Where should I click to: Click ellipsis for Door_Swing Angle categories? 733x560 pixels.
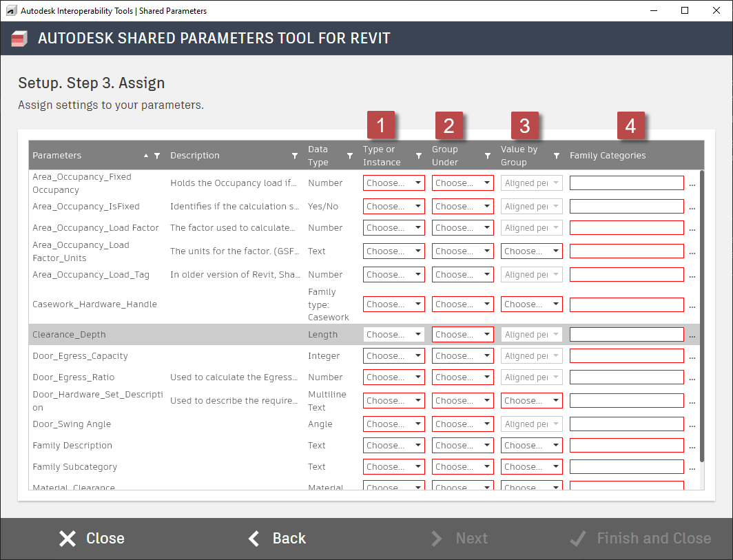pyautogui.click(x=692, y=426)
